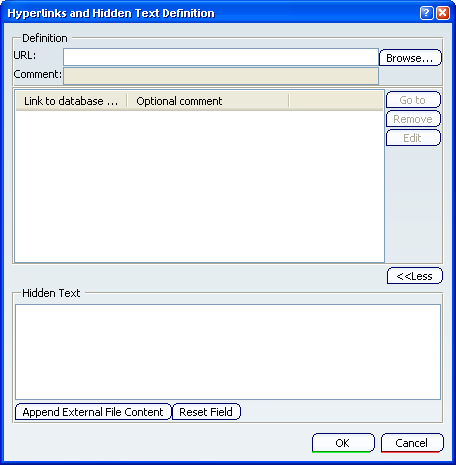Click the divider between Link and Comment columns
Screen dimensions: 456x465
tap(127, 101)
